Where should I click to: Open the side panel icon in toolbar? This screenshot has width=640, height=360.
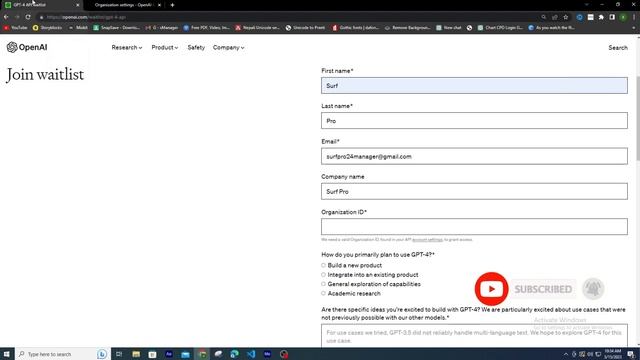(x=612, y=17)
